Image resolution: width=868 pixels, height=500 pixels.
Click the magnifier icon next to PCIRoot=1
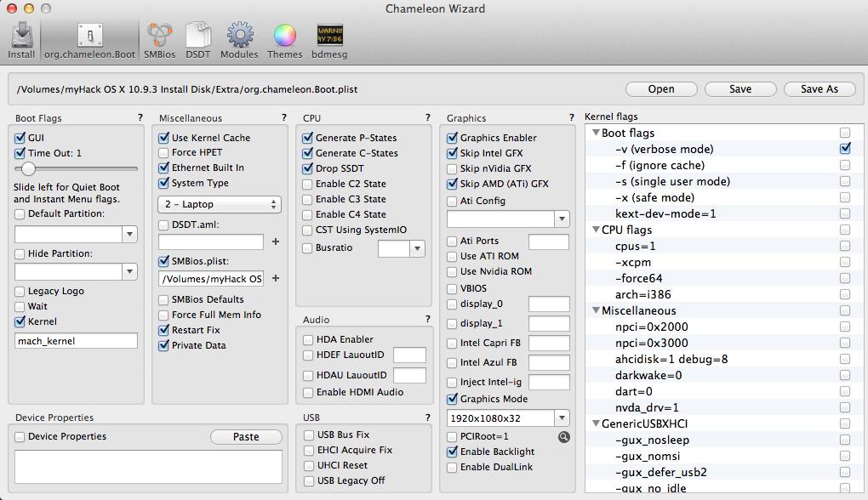click(563, 437)
